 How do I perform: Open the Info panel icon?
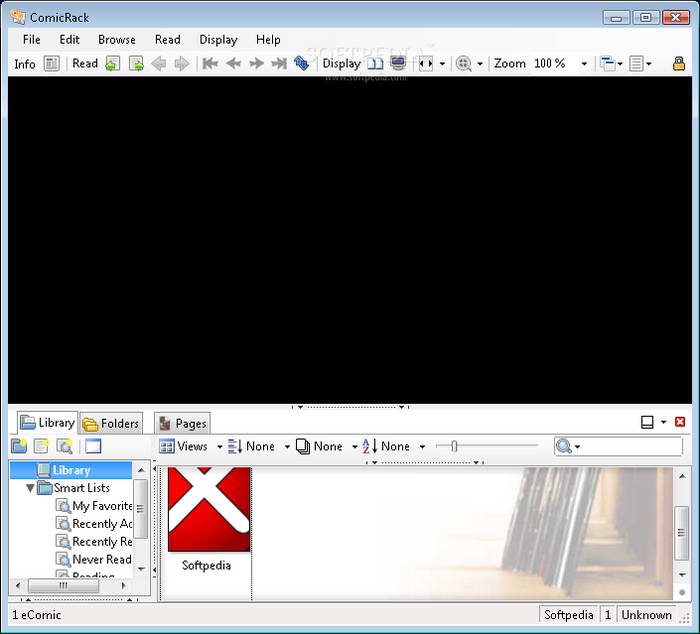[51, 64]
